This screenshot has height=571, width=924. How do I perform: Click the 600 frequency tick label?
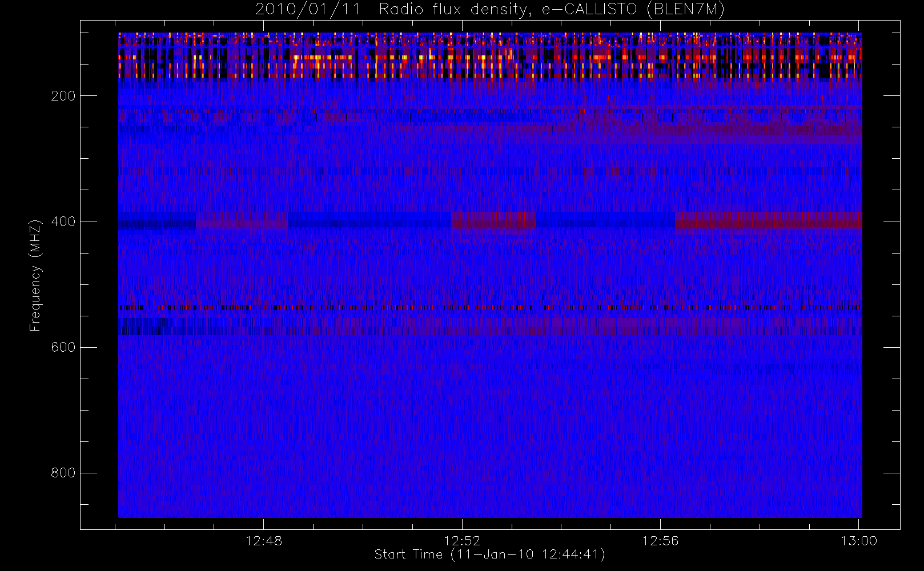click(x=63, y=347)
